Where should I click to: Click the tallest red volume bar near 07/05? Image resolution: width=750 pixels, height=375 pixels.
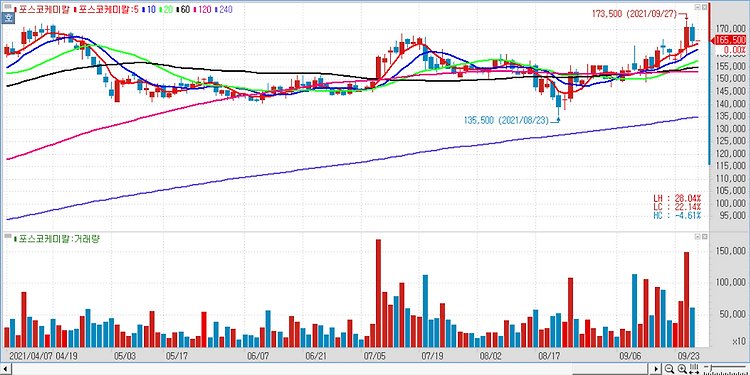pos(378,293)
